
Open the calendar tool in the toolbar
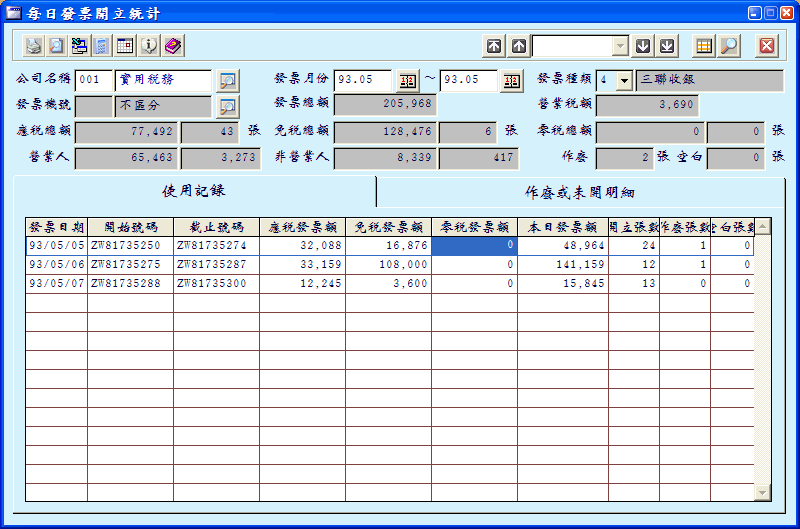pos(125,46)
